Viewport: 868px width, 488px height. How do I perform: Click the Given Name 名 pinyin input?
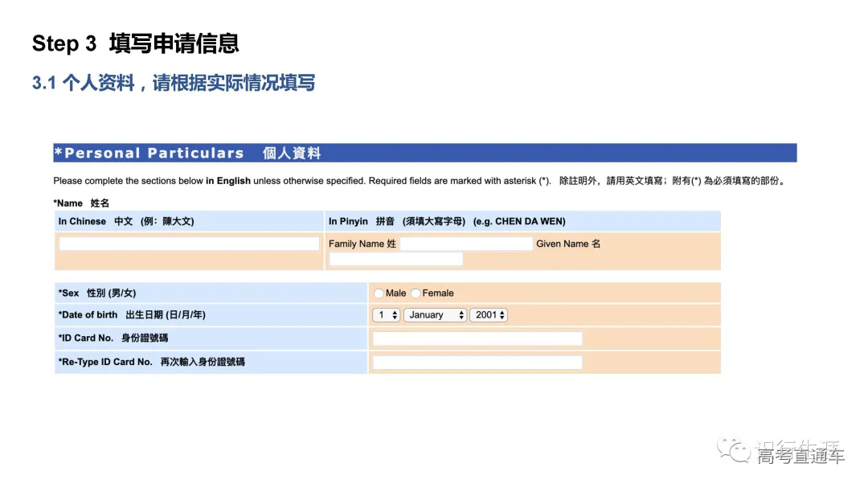[396, 258]
